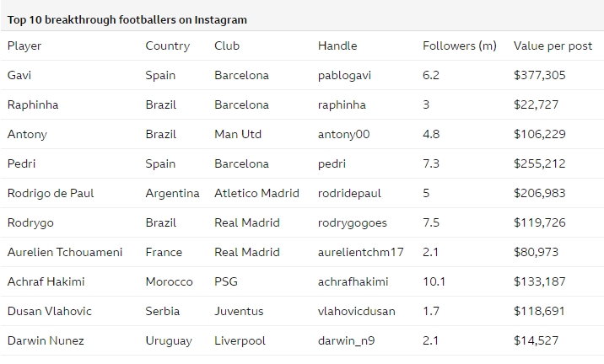Click the Handle column header
This screenshot has width=604, height=364.
pyautogui.click(x=337, y=45)
